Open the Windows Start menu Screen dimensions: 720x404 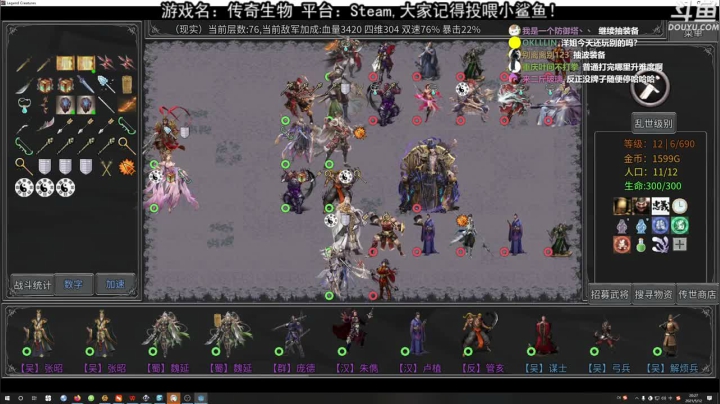(7, 398)
